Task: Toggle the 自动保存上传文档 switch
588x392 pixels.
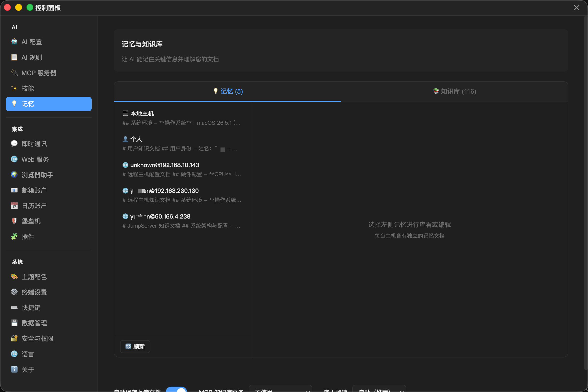Action: (x=176, y=390)
